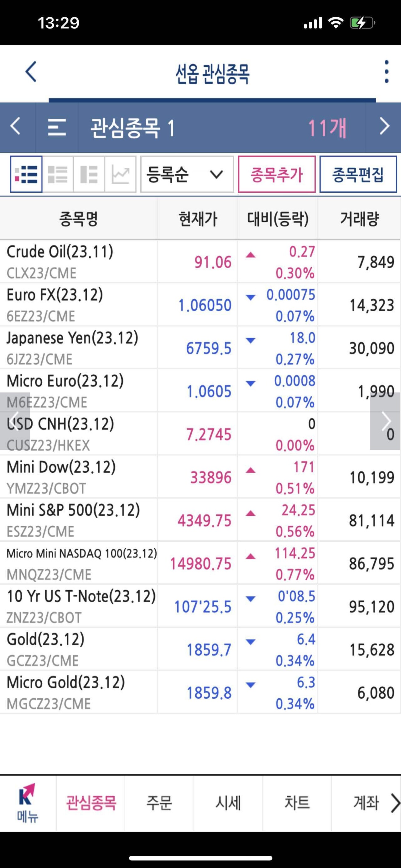Screen dimensions: 401x868
Task: Open the 등록순 sort dropdown
Action: [187, 174]
